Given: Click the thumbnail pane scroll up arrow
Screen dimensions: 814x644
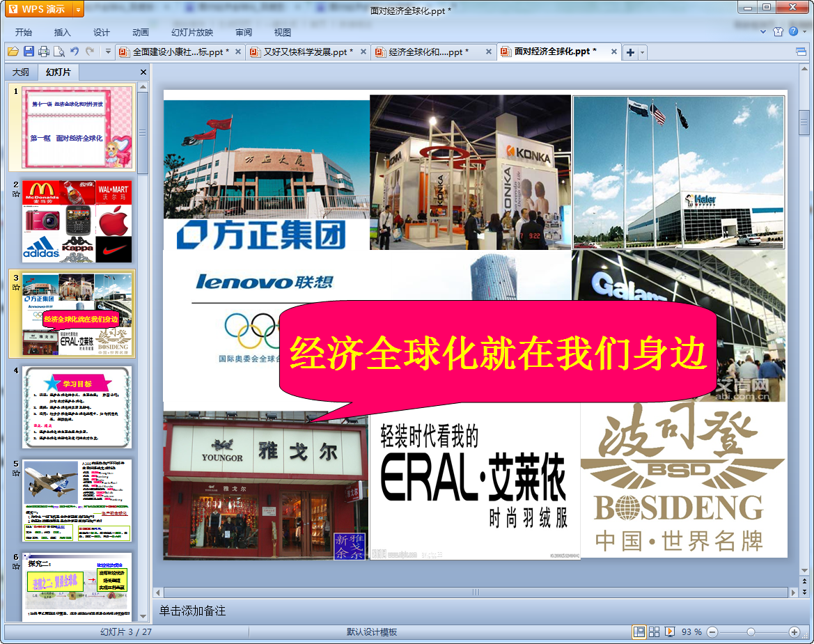Looking at the screenshot, I should coord(143,86).
